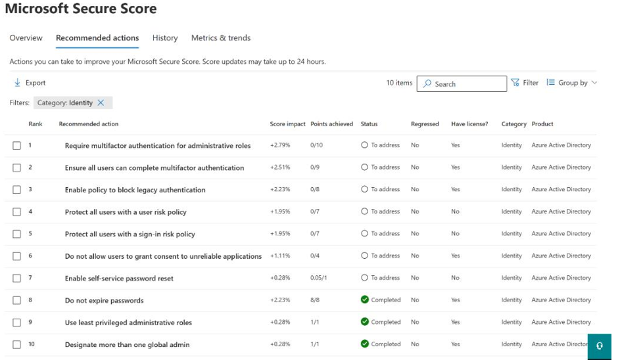
Task: Click the +1.11% score impact value
Action: [x=280, y=256]
